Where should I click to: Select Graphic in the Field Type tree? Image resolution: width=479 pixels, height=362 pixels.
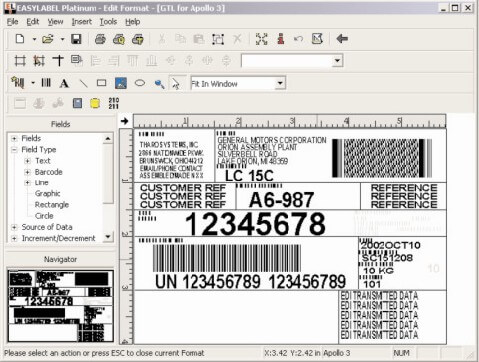tap(48, 194)
